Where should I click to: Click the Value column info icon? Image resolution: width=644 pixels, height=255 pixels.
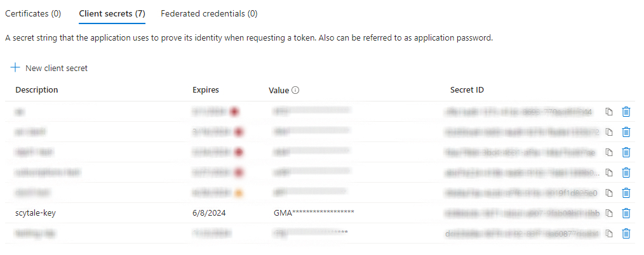coord(295,91)
